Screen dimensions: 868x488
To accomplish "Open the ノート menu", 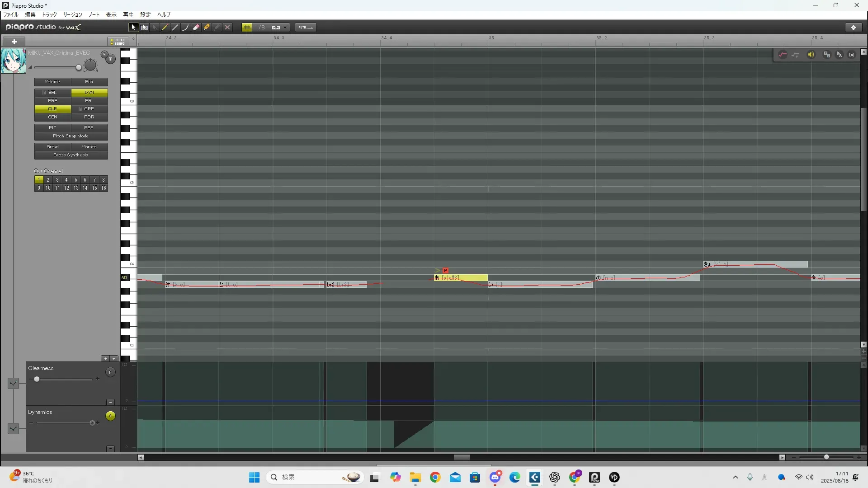I will pyautogui.click(x=94, y=15).
